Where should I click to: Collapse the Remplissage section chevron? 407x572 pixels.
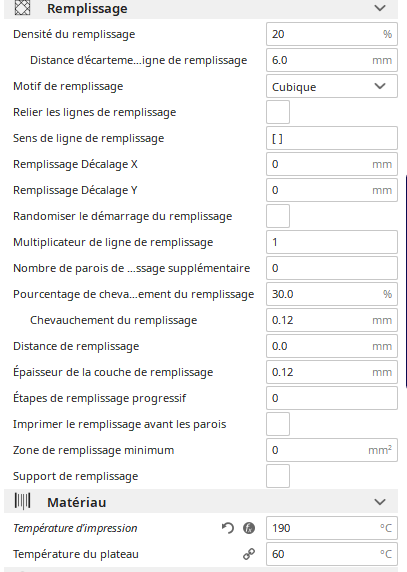(x=380, y=8)
